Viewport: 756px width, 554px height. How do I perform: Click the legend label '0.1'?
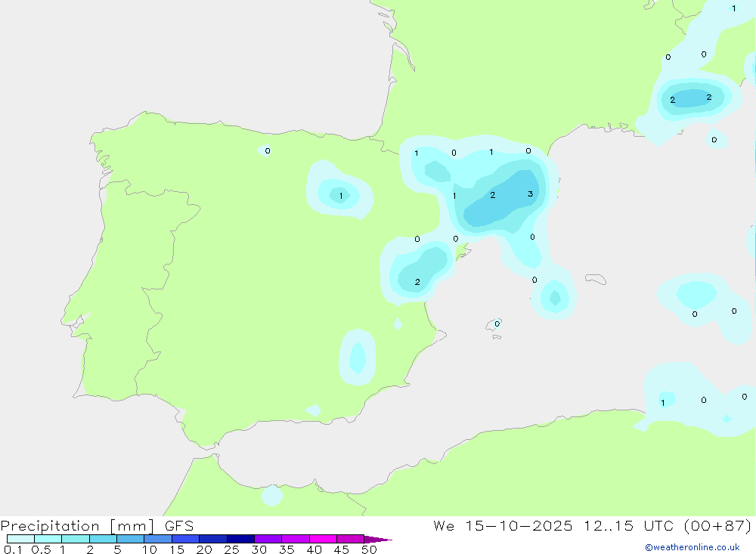coord(13,549)
